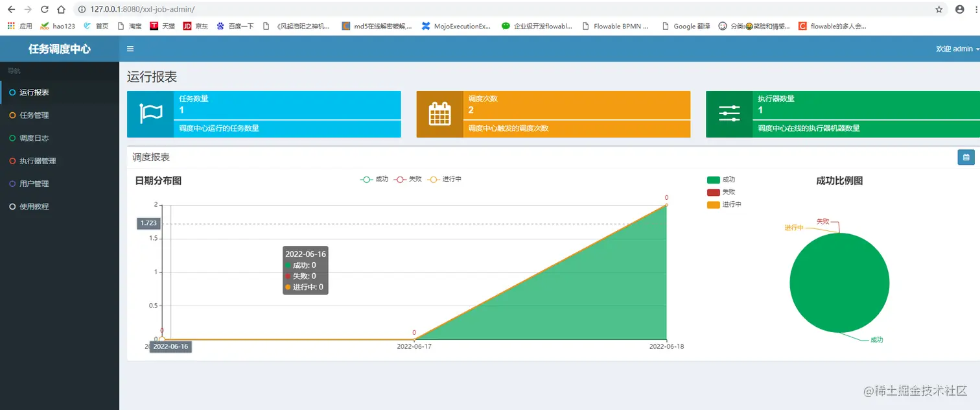The image size is (980, 410).
Task: Click the 日期分布图 chart title
Action: click(158, 180)
